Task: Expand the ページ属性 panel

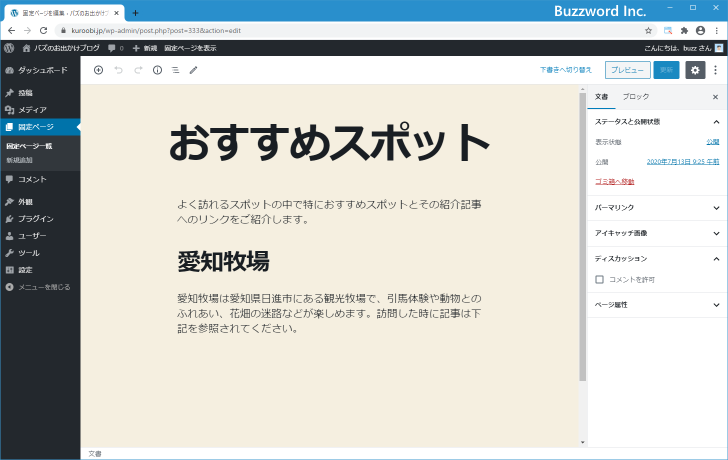Action: 657,305
